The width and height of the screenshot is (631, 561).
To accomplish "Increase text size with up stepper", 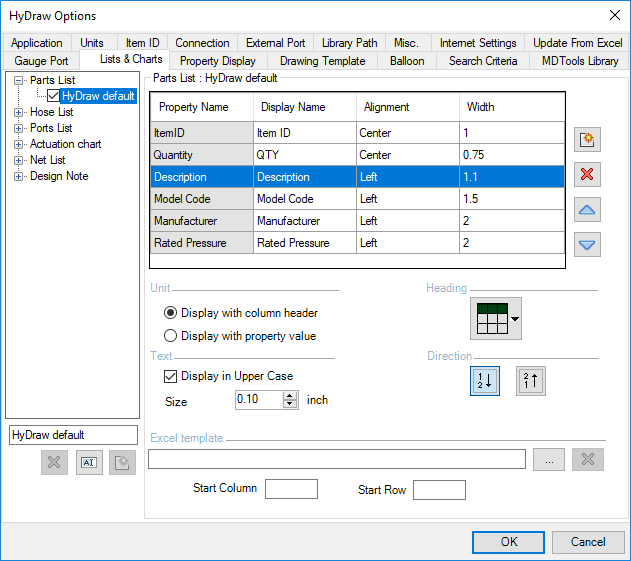I will coord(291,395).
